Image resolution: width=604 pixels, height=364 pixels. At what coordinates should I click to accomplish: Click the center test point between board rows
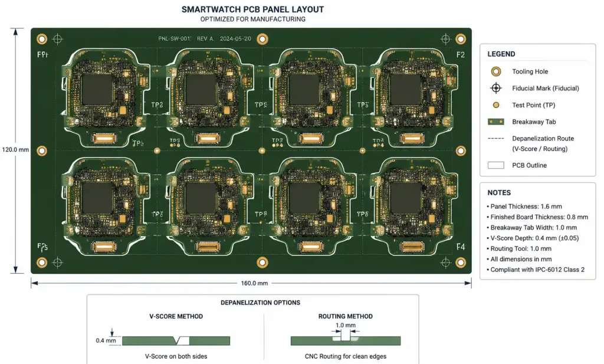point(262,150)
